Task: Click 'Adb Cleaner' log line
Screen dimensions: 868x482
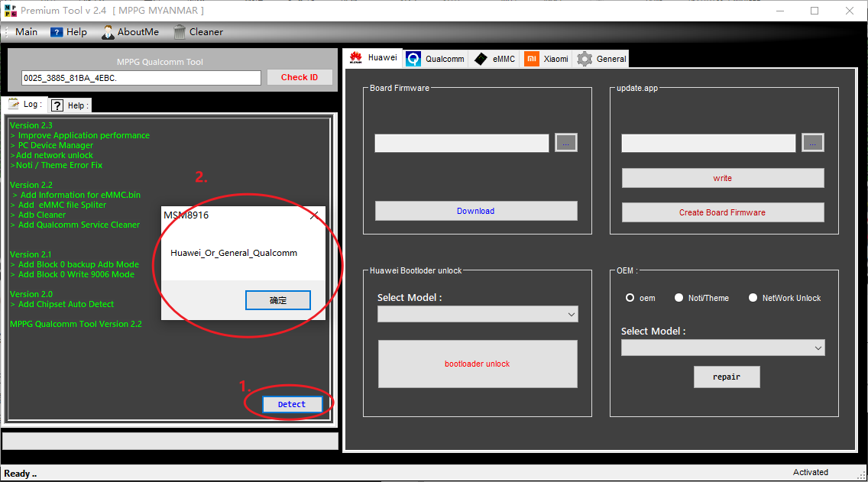Action: point(37,215)
